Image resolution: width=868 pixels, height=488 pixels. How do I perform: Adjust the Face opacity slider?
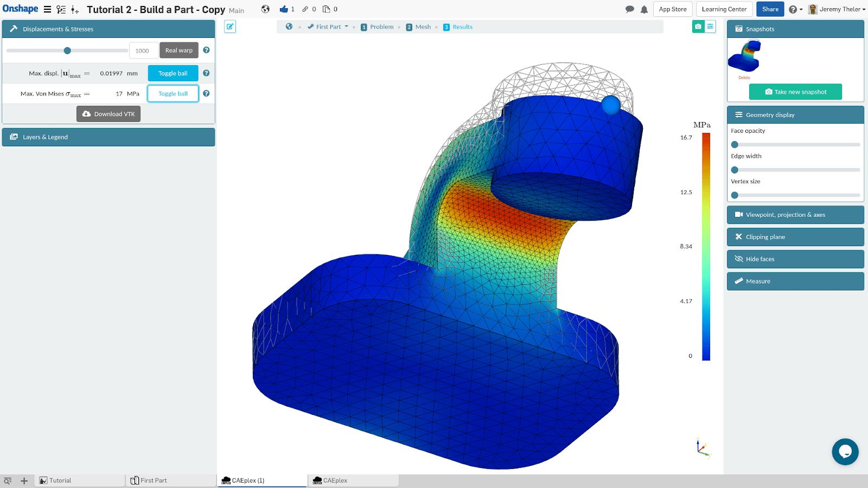(735, 144)
